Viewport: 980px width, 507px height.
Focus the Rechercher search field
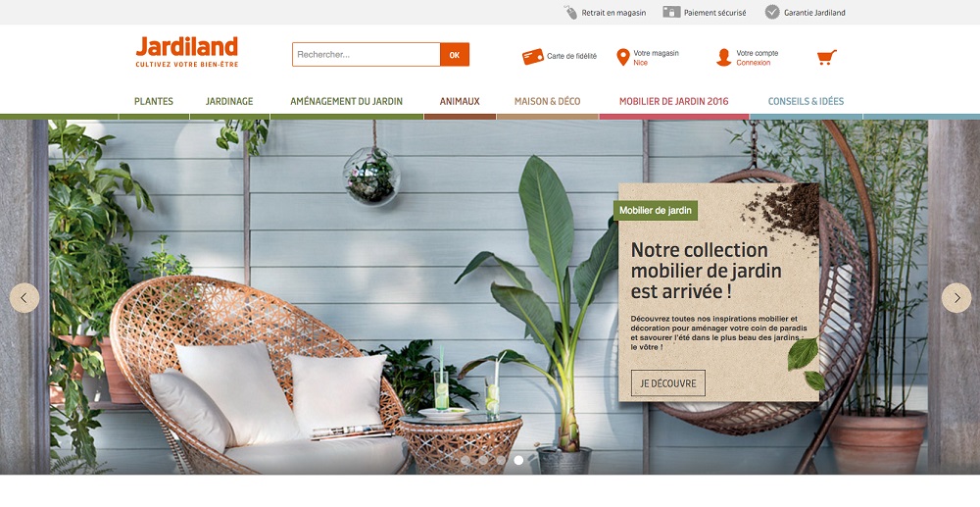367,54
